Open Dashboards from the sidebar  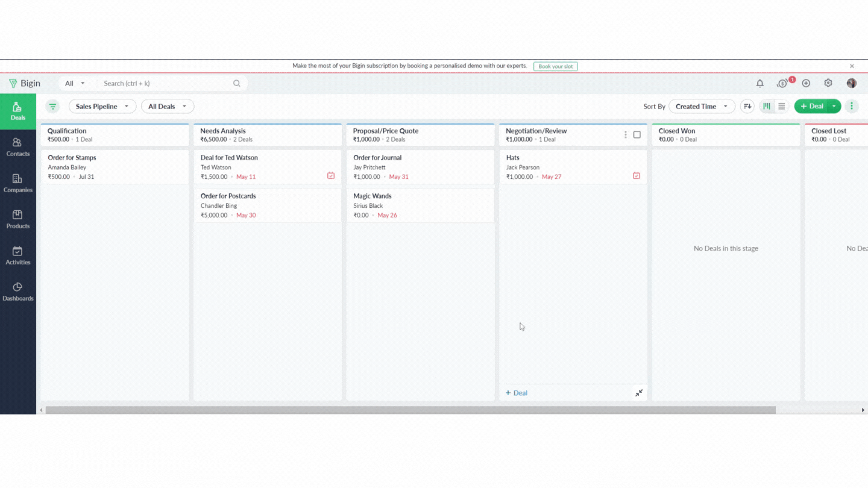(17, 292)
